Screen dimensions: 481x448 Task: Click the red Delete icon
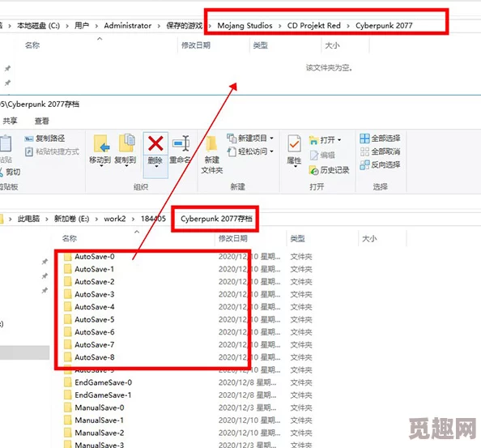[x=155, y=143]
